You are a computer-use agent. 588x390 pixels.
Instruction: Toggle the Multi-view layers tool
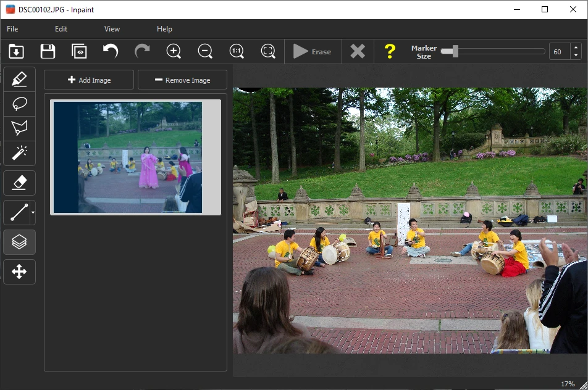tap(19, 242)
